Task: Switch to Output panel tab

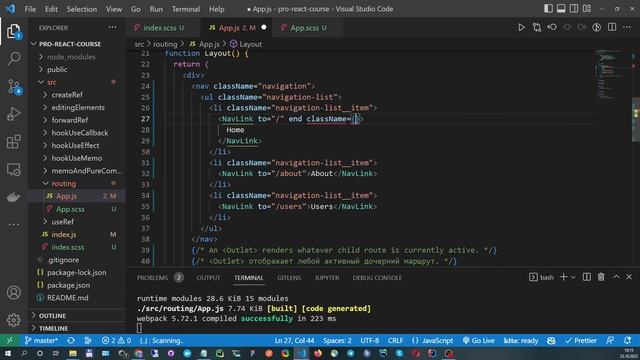Action: click(x=208, y=278)
